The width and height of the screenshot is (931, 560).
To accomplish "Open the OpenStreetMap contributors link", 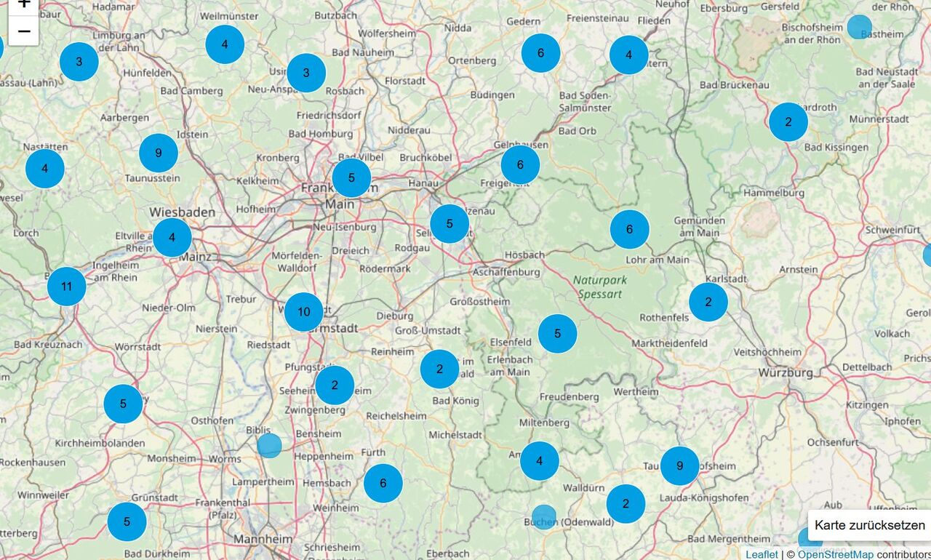I will pos(836,554).
